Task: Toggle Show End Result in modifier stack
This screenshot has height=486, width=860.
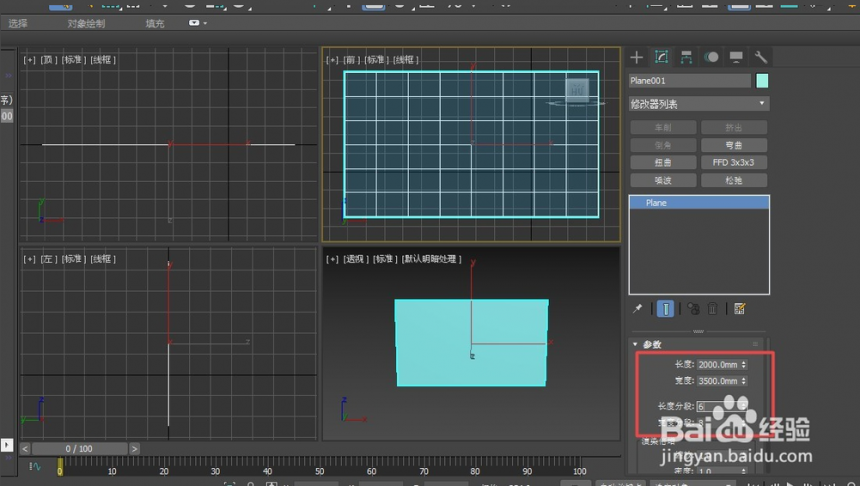Action: [665, 309]
